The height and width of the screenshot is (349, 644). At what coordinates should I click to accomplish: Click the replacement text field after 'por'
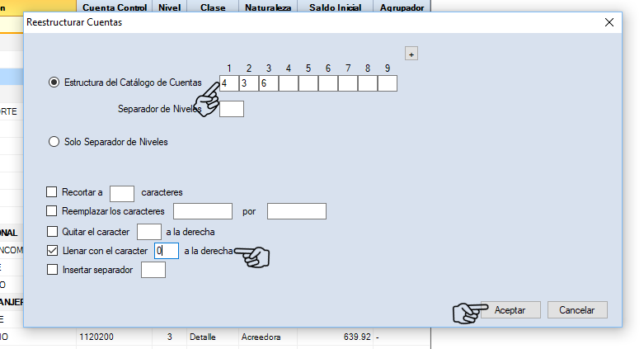[x=296, y=211]
